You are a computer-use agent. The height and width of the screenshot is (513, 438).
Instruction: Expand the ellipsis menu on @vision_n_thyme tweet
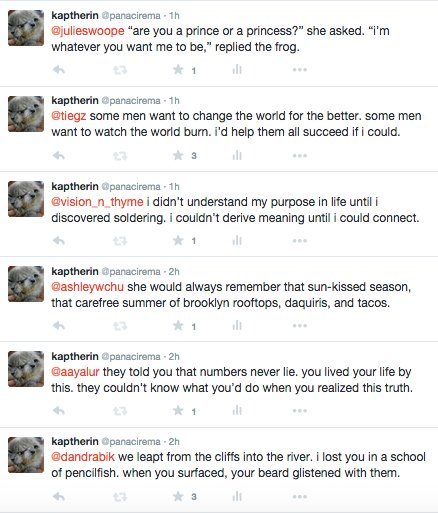point(300,241)
